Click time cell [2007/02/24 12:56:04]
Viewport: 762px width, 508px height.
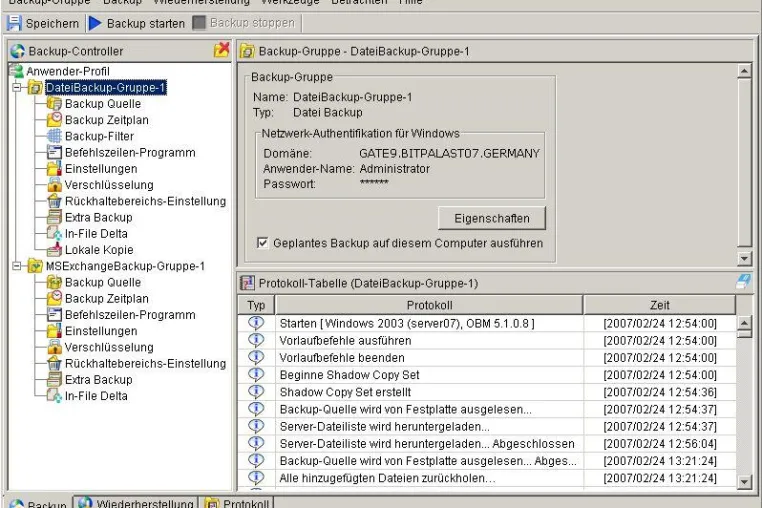coord(660,444)
